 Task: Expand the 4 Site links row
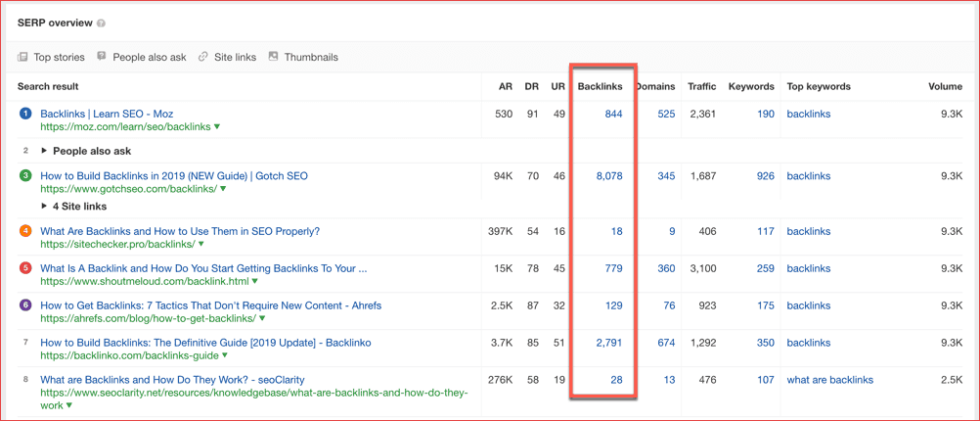[45, 207]
